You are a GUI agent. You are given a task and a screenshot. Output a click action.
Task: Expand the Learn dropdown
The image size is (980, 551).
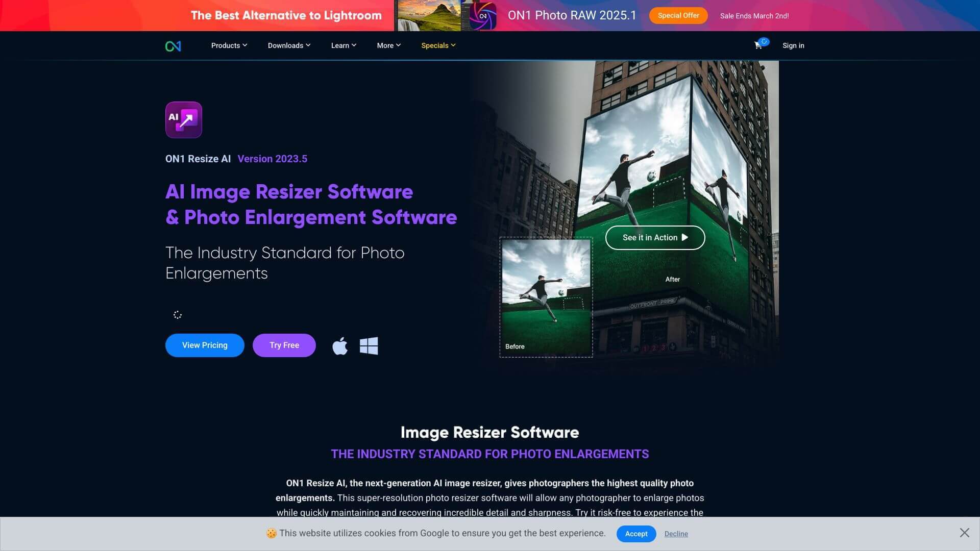pos(343,45)
